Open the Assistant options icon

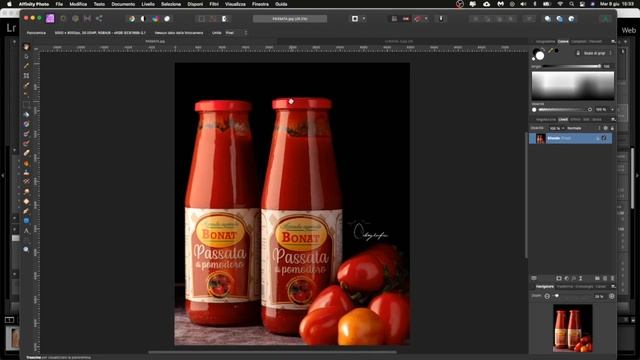pyautogui.click(x=441, y=19)
